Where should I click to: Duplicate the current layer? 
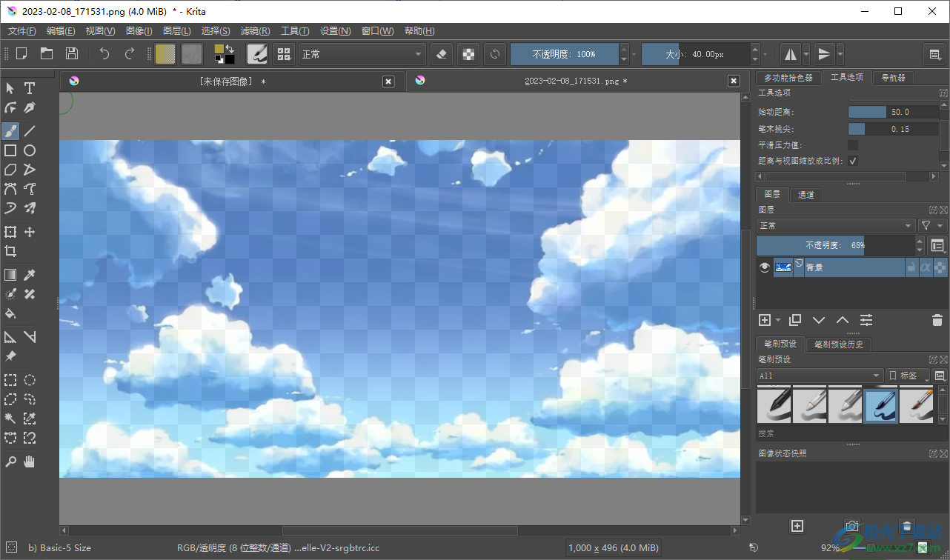795,320
